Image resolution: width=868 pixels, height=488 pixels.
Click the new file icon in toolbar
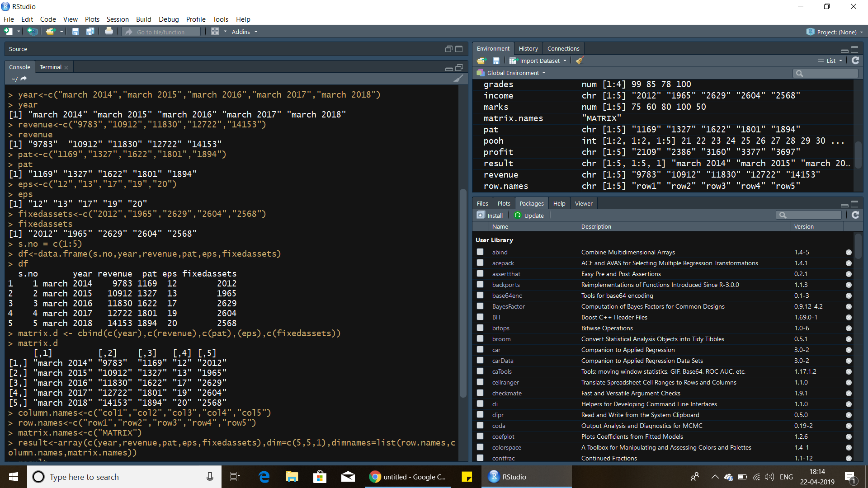point(8,32)
